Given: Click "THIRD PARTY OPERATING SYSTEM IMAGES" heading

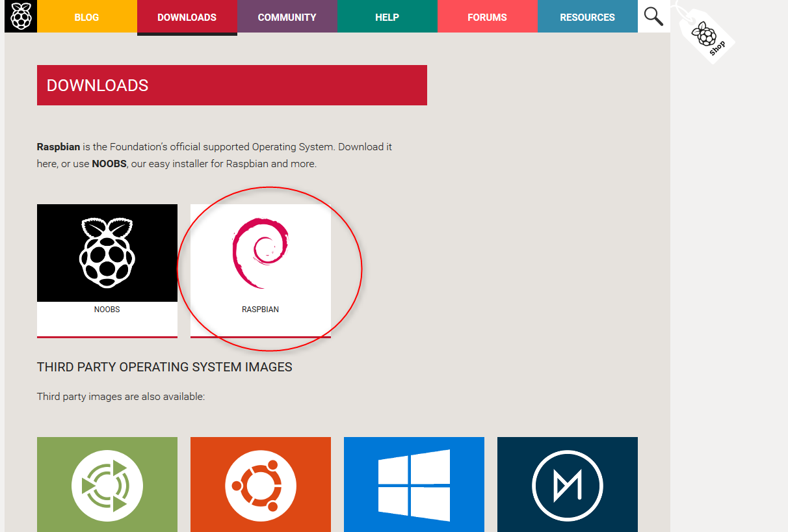Looking at the screenshot, I should (x=164, y=367).
